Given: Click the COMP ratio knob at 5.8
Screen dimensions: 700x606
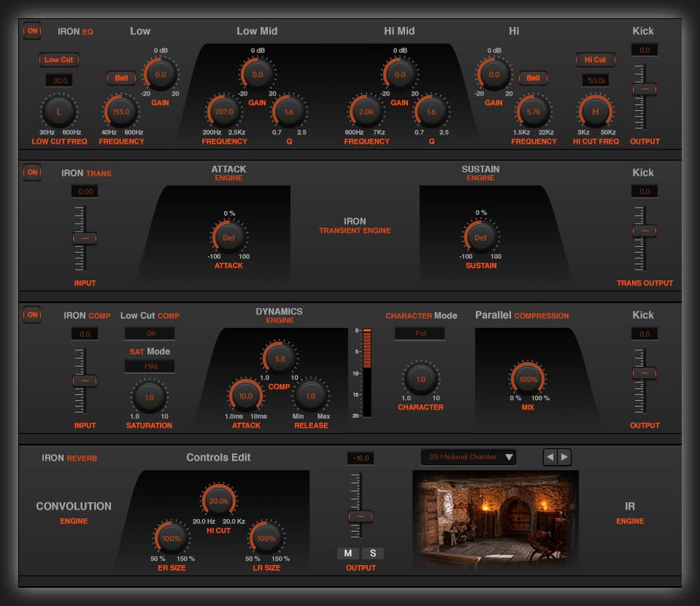Looking at the screenshot, I should 280,358.
